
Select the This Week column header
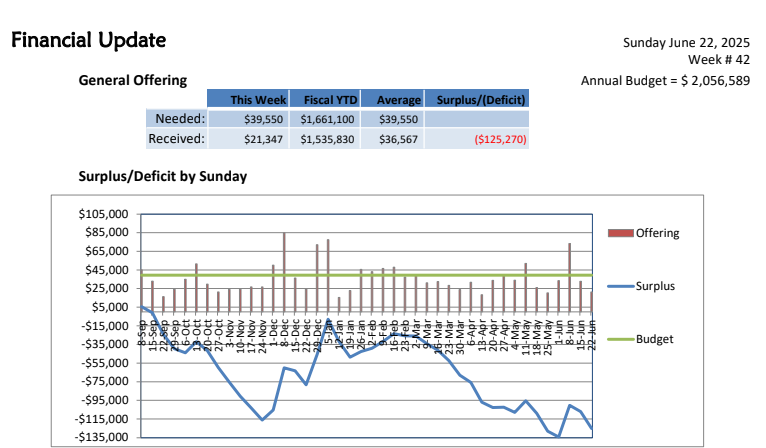pyautogui.click(x=258, y=99)
